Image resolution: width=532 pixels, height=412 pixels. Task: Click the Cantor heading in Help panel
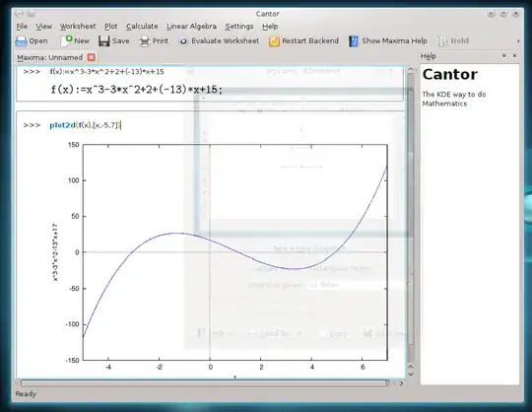pyautogui.click(x=449, y=74)
